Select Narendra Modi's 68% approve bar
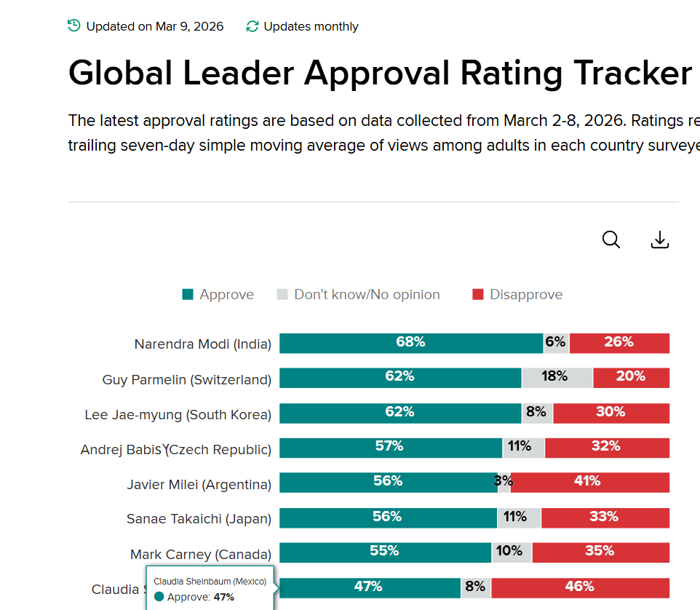Screen dimensions: 700x610 click(x=411, y=344)
